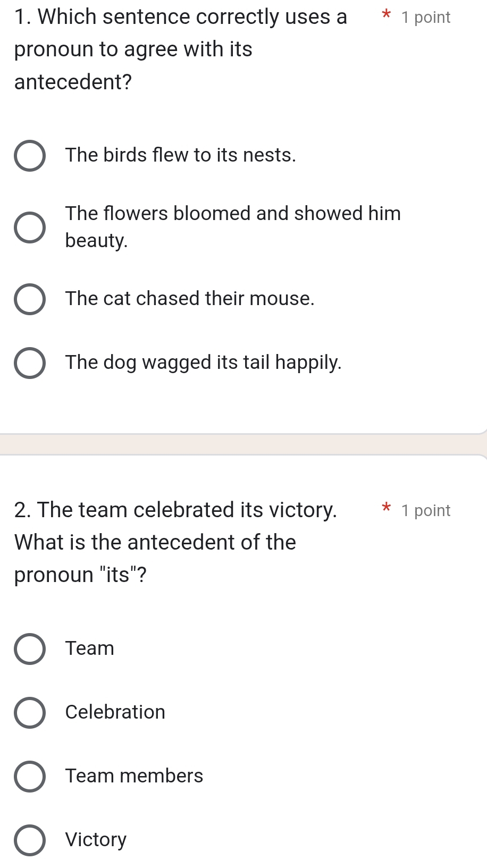Select the 'Team members' radio button

[30, 776]
